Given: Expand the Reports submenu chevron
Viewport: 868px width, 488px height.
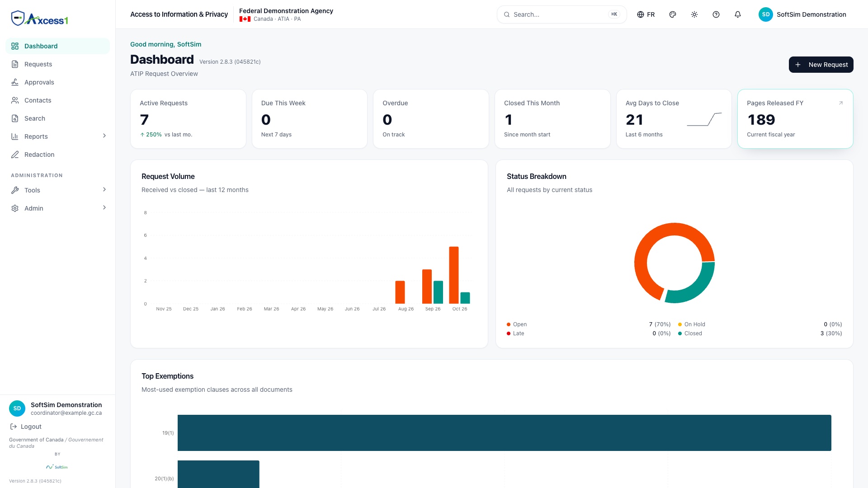Looking at the screenshot, I should (104, 136).
